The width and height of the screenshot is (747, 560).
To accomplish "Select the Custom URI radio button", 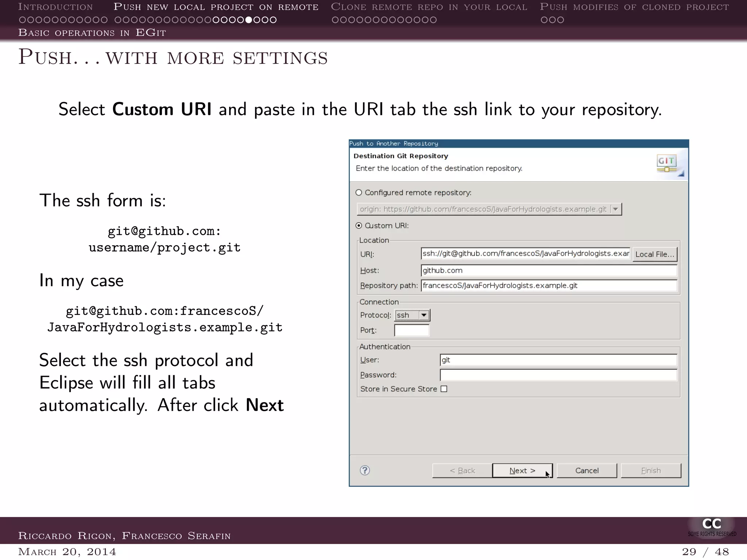I will click(x=359, y=226).
